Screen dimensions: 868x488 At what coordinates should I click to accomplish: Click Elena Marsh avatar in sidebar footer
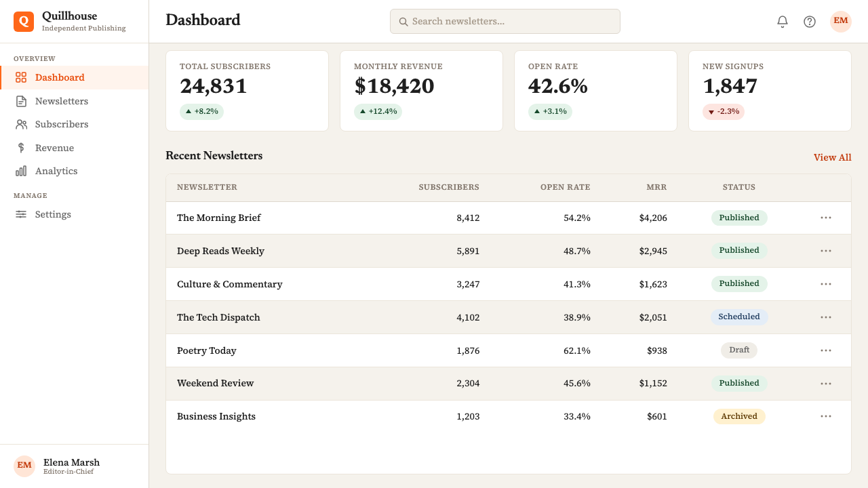coord(24,466)
